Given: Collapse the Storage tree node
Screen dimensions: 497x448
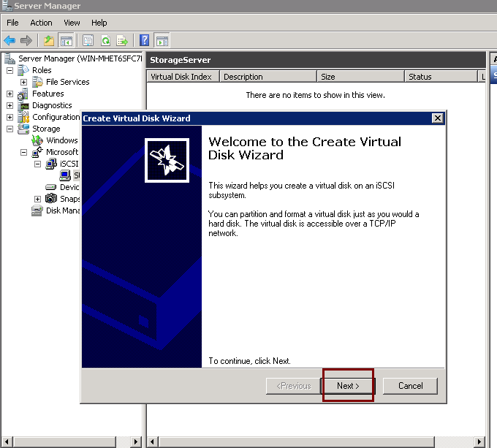Looking at the screenshot, I should point(10,129).
